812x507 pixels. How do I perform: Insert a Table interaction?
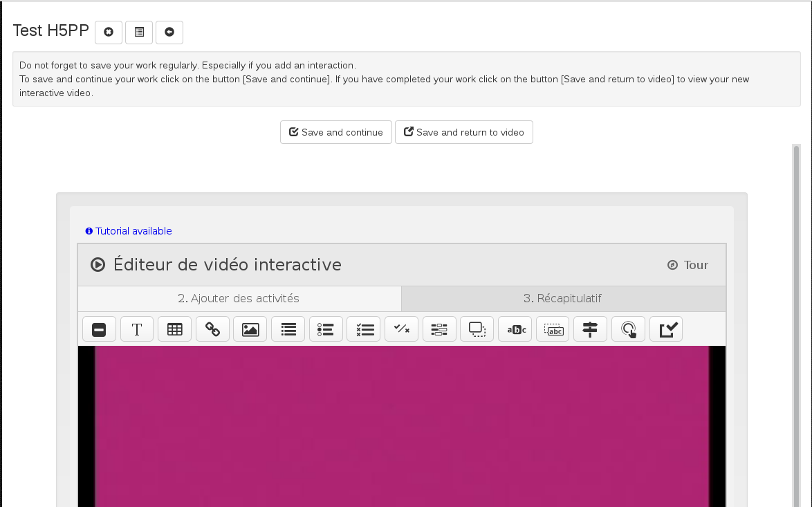174,329
